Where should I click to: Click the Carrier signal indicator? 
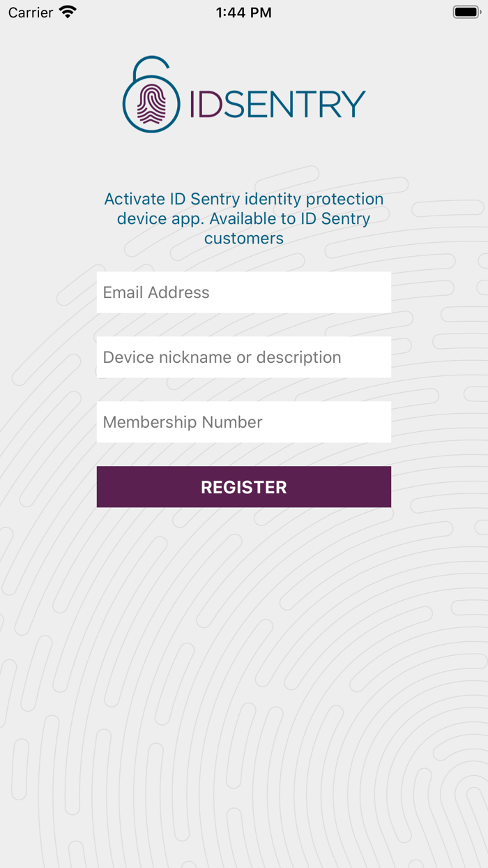(x=28, y=11)
